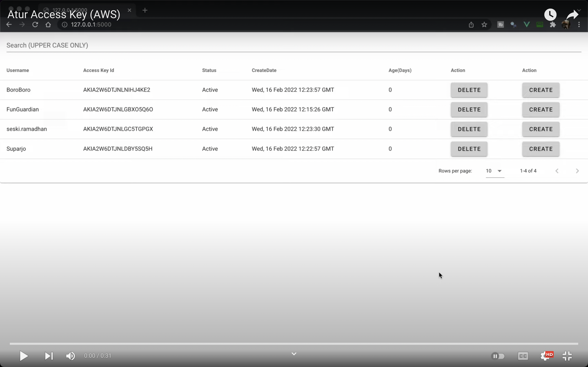Mute the video volume speaker
The height and width of the screenshot is (367, 588).
click(70, 356)
